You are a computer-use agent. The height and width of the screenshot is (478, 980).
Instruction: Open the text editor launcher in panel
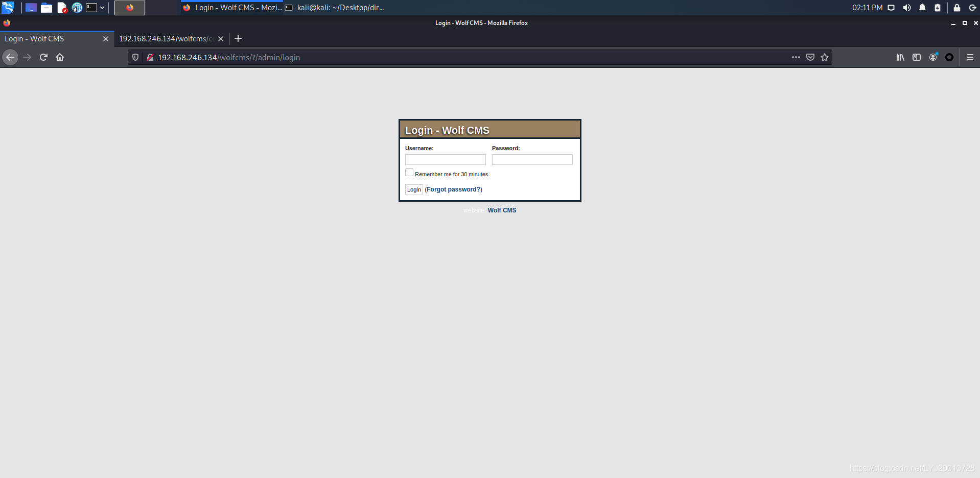point(62,8)
